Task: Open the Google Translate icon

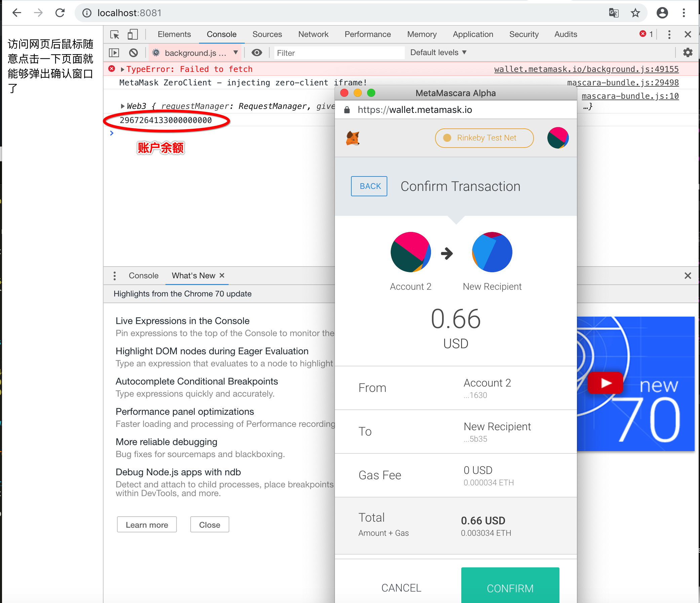Action: pyautogui.click(x=614, y=13)
